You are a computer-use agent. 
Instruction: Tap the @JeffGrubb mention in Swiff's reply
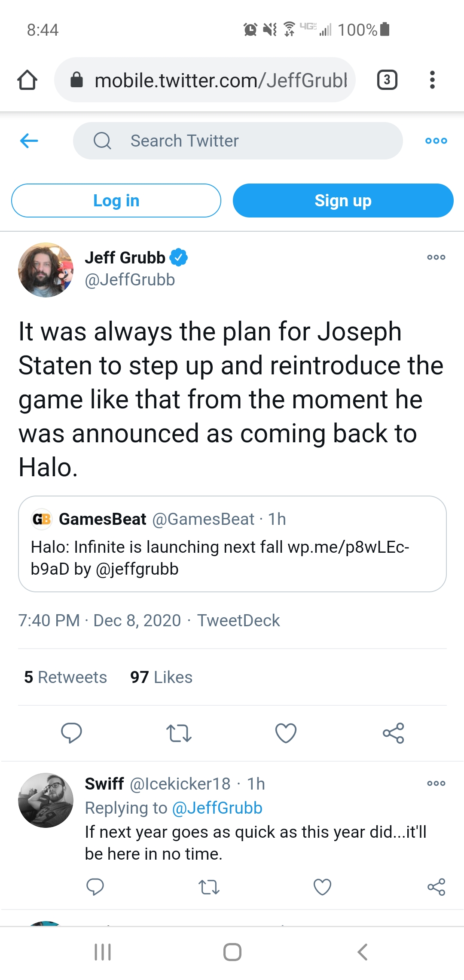217,808
